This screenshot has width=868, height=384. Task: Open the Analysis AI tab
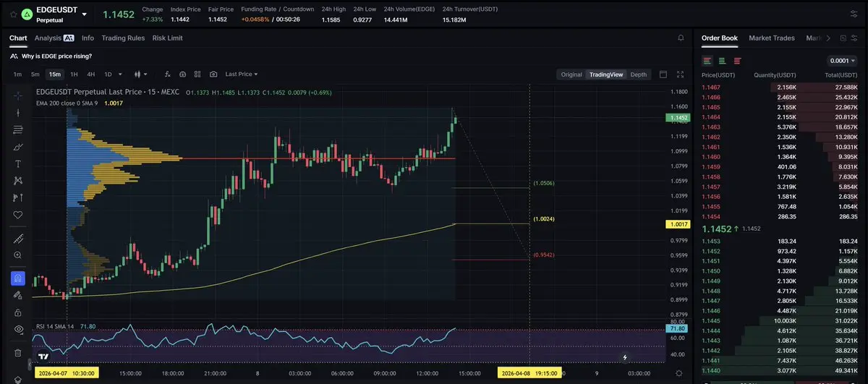(54, 38)
